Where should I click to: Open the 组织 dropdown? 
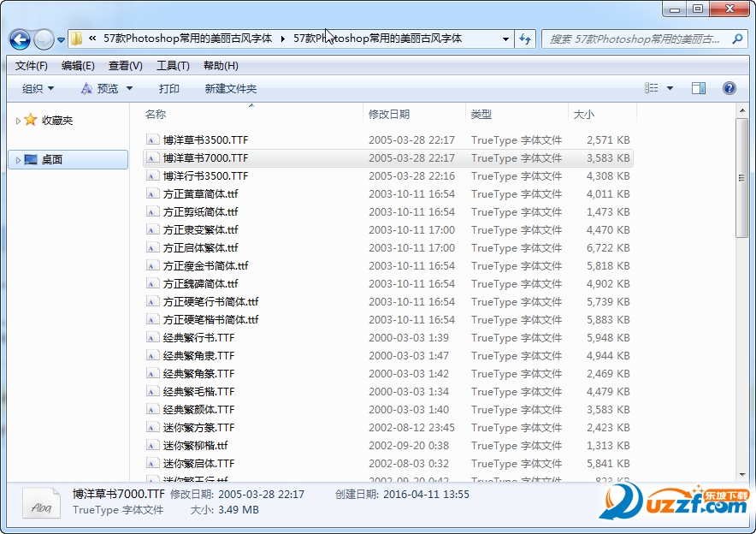38,89
